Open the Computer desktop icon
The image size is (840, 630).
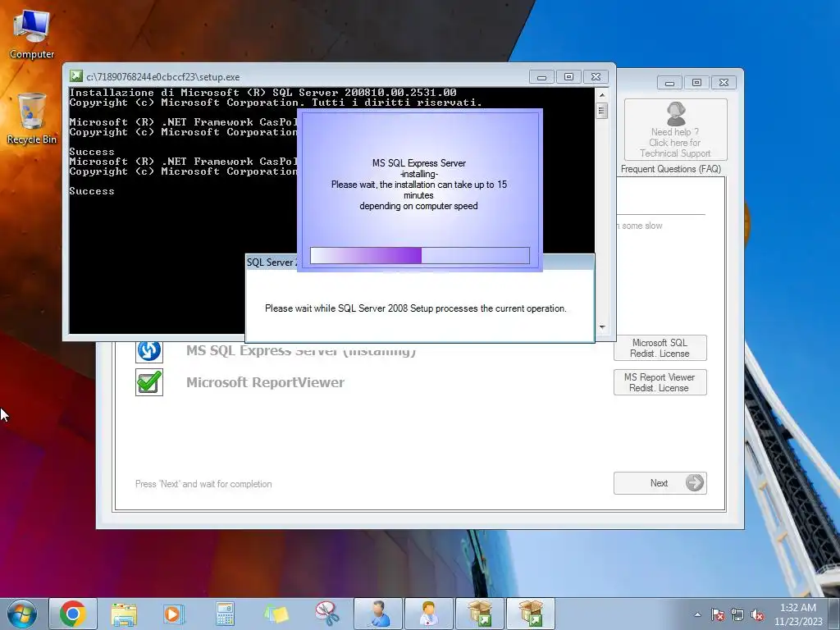tap(32, 34)
